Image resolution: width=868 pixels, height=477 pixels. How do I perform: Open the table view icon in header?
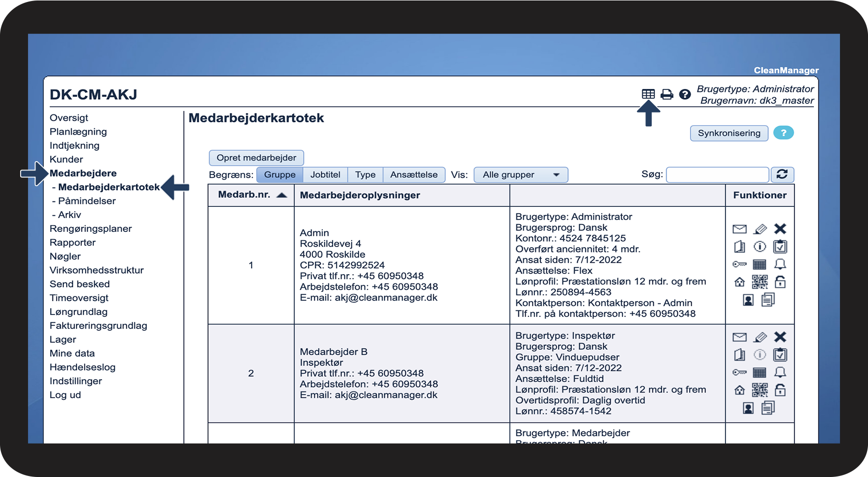pos(648,94)
